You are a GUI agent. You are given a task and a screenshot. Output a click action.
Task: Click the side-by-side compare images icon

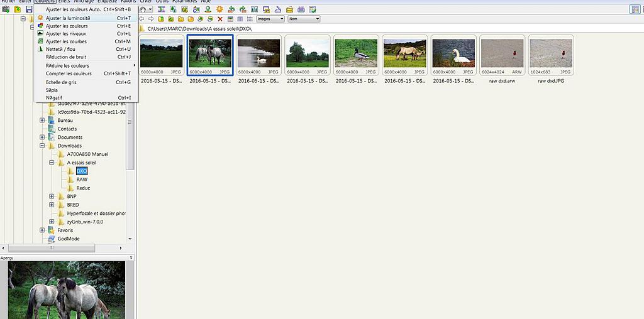(x=254, y=9)
